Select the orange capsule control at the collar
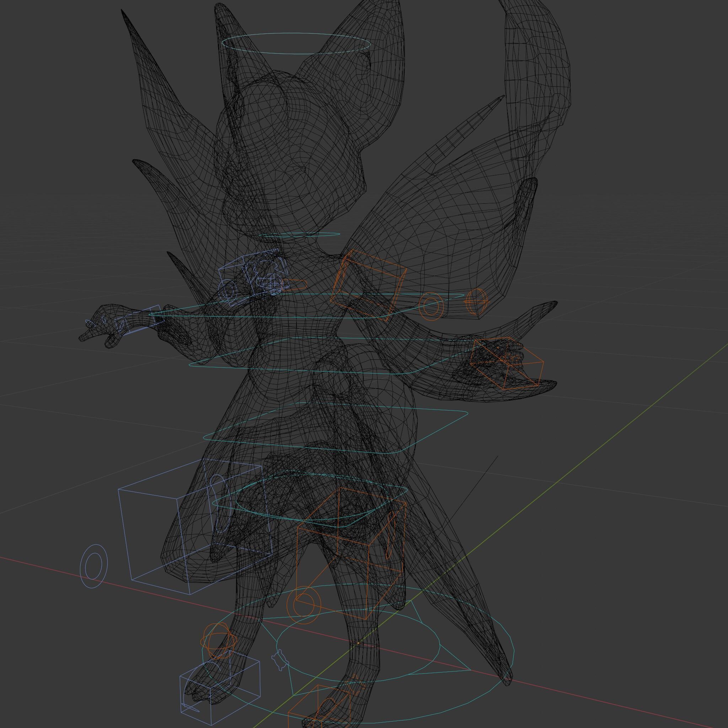The height and width of the screenshot is (728, 728). tap(295, 284)
